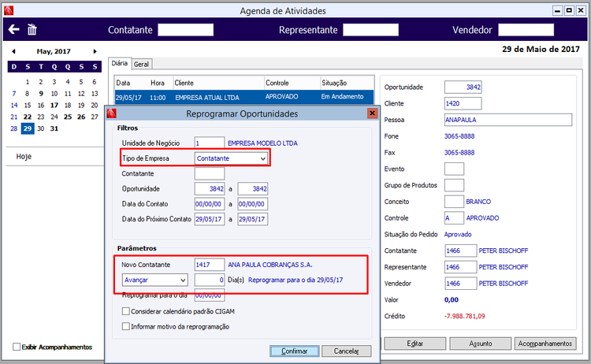
Task: Click the Agenda de Atividades app icon
Action: pyautogui.click(x=9, y=10)
